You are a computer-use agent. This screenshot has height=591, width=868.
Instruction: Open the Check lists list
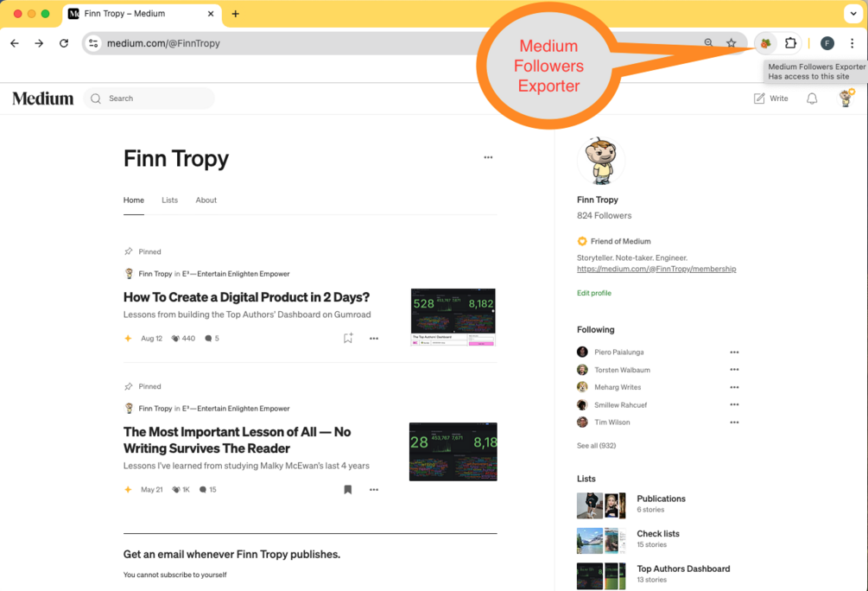tap(657, 533)
